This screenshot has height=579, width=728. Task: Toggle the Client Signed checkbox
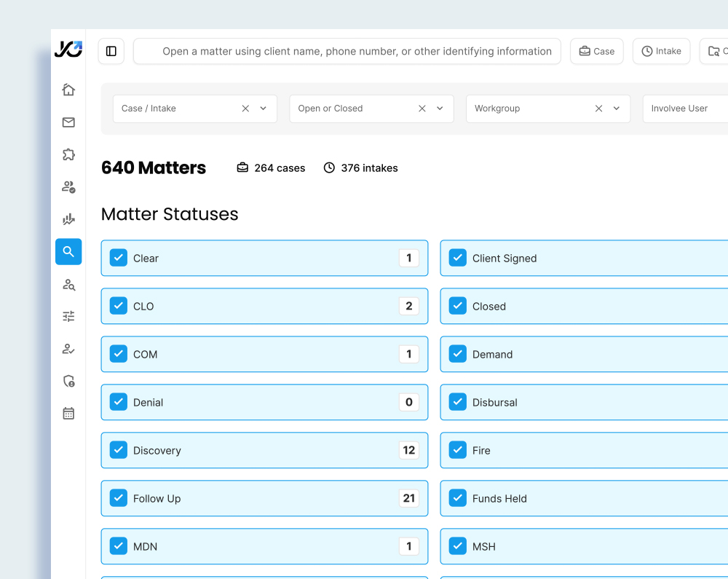pos(457,258)
